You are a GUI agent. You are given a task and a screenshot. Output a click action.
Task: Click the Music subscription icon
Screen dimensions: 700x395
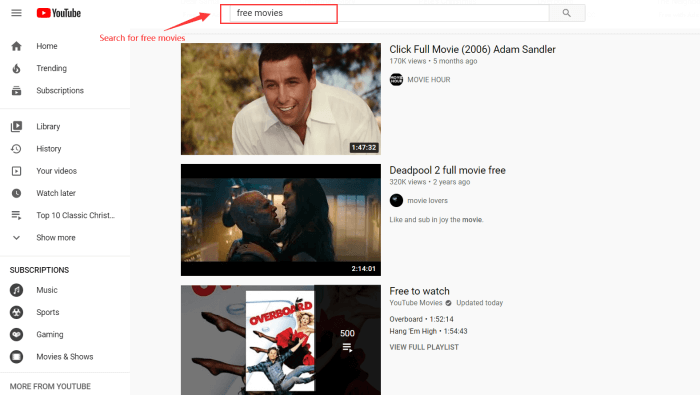(x=17, y=290)
